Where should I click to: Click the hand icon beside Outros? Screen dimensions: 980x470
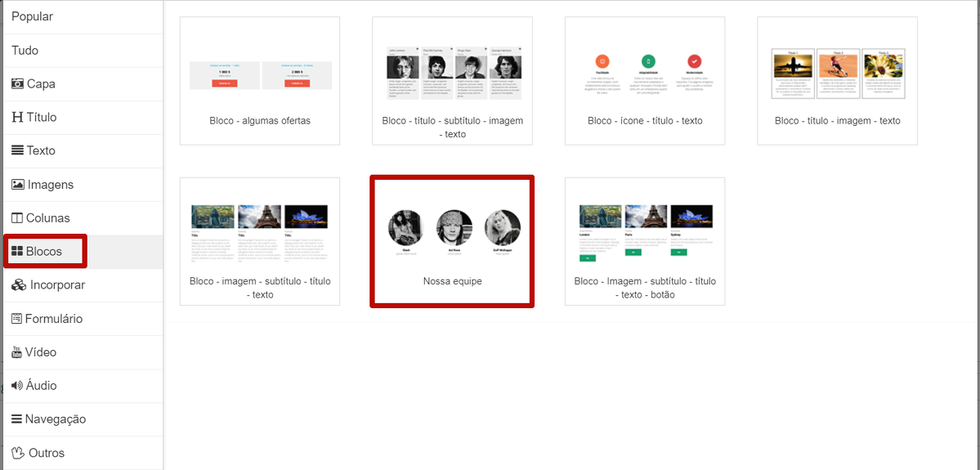[x=18, y=453]
